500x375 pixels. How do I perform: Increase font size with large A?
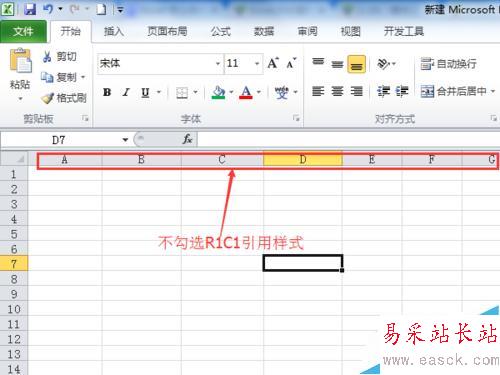(273, 63)
